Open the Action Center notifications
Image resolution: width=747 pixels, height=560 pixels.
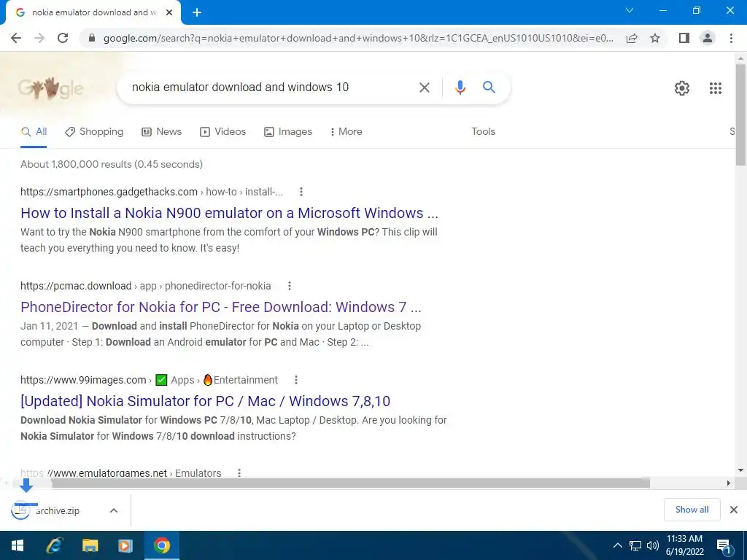724,546
